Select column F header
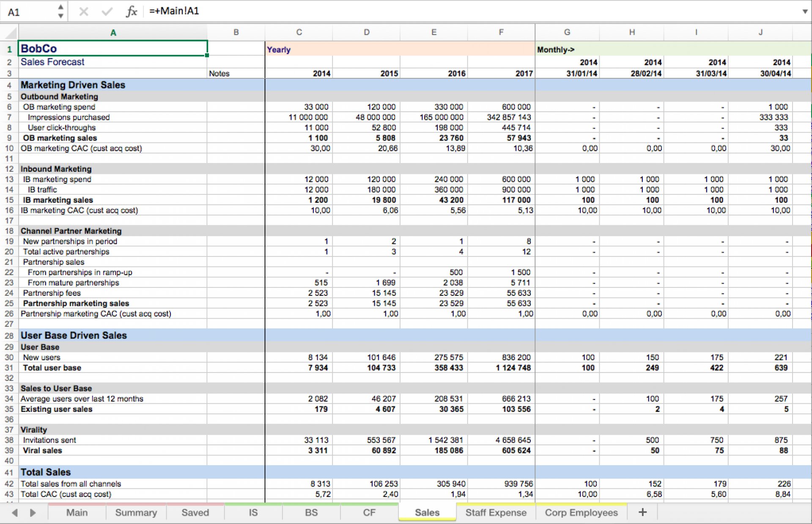 (501, 33)
